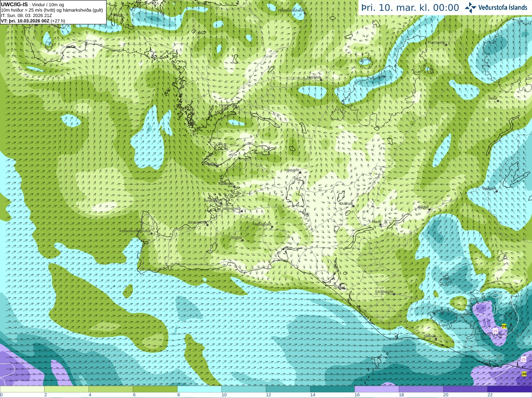
Task: Pick the 0–2 m/s palest legend swatch
Action: tap(22, 389)
